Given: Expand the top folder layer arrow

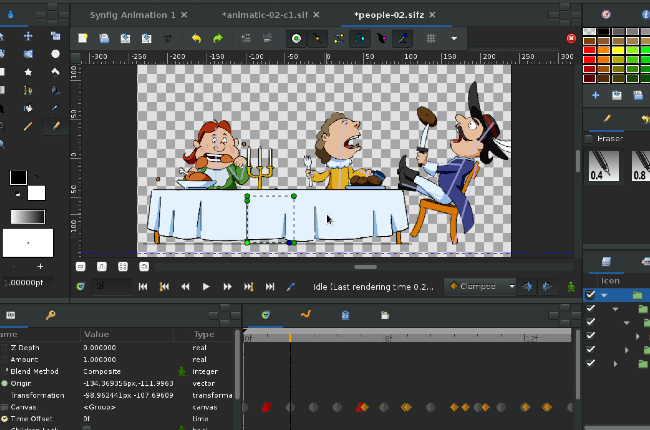Looking at the screenshot, I should tap(604, 296).
